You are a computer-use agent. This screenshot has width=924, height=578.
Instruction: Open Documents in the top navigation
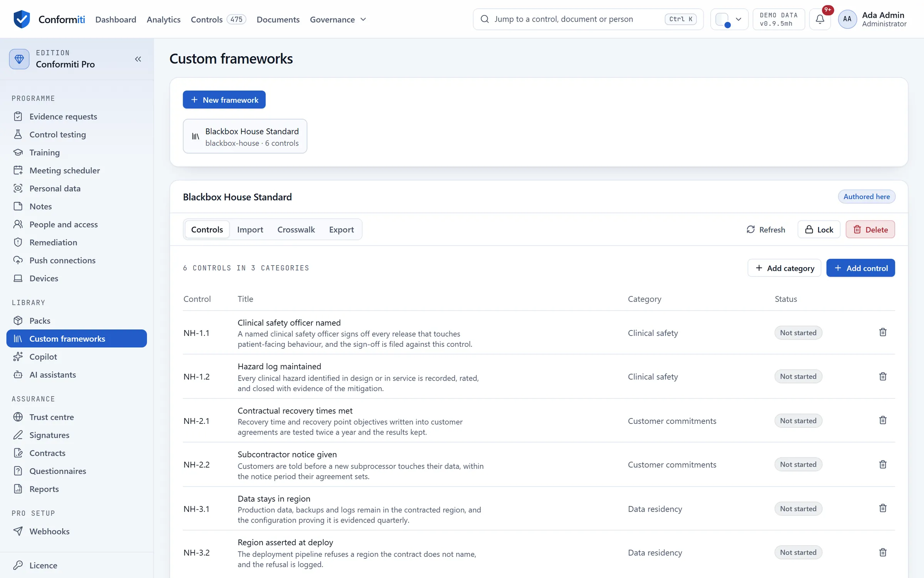click(x=278, y=19)
